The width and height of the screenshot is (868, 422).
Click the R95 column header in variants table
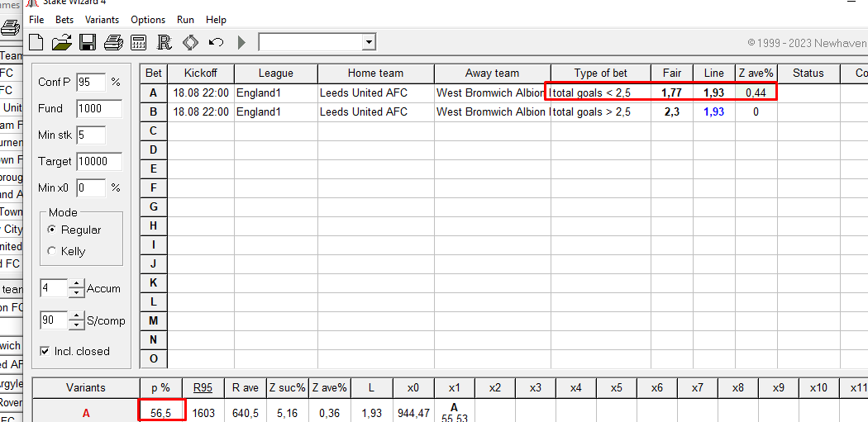203,387
